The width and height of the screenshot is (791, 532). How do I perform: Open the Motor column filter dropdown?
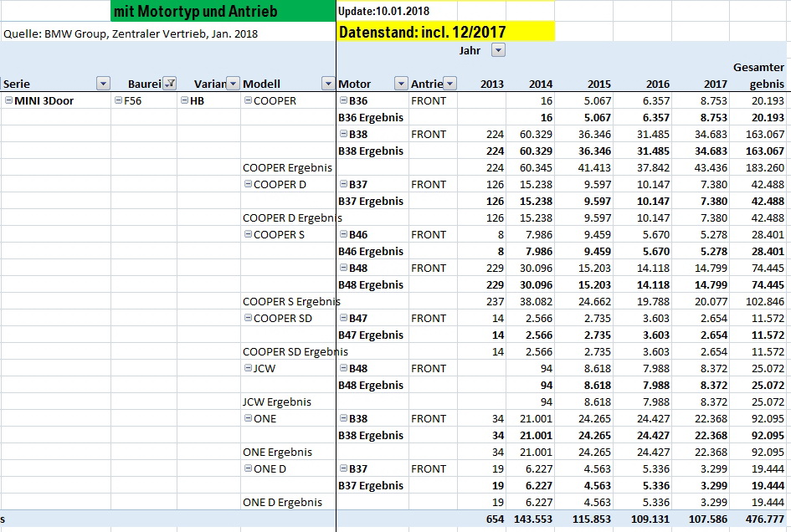coord(401,84)
